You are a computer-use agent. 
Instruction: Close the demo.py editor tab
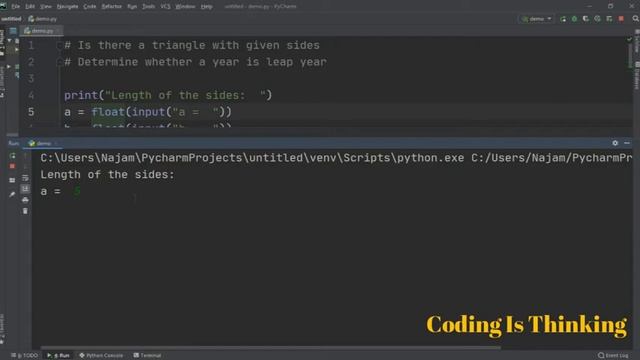pos(58,31)
